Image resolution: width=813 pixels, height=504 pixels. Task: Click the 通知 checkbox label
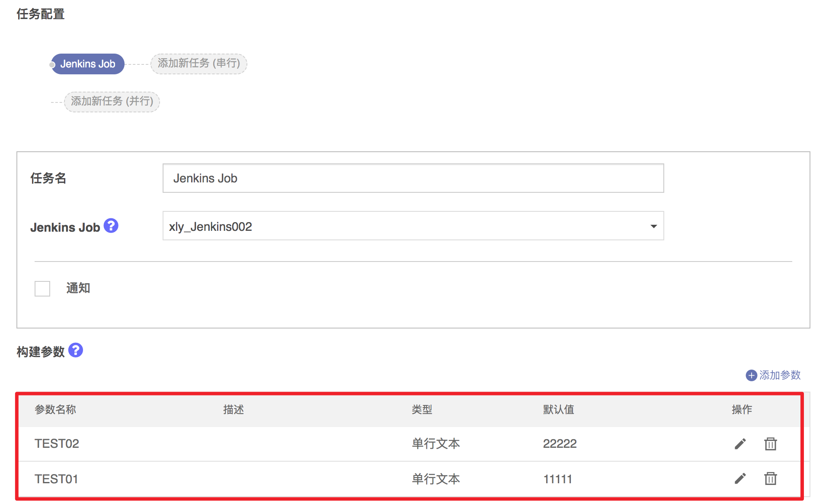[78, 288]
